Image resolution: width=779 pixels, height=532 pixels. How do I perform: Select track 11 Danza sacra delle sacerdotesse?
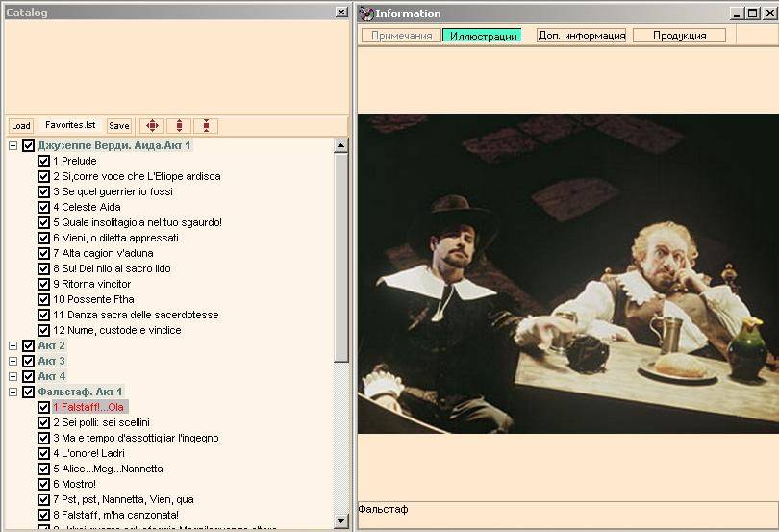coord(136,315)
